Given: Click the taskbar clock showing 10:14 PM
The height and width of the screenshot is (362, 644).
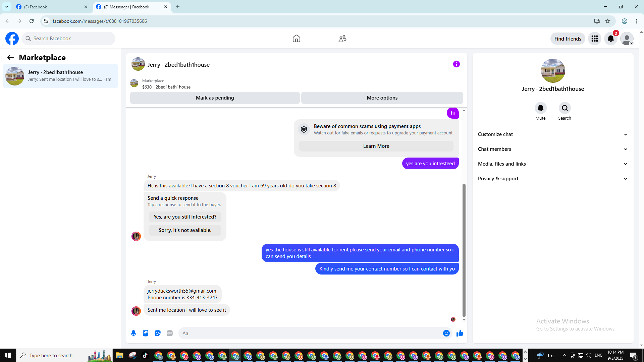Looking at the screenshot, I should (615, 355).
